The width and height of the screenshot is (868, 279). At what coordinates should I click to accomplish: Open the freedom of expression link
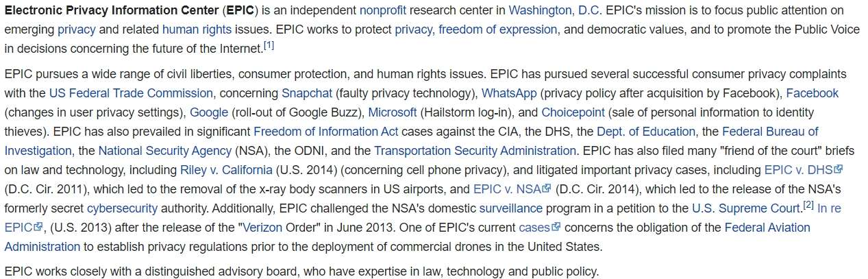[x=498, y=30]
